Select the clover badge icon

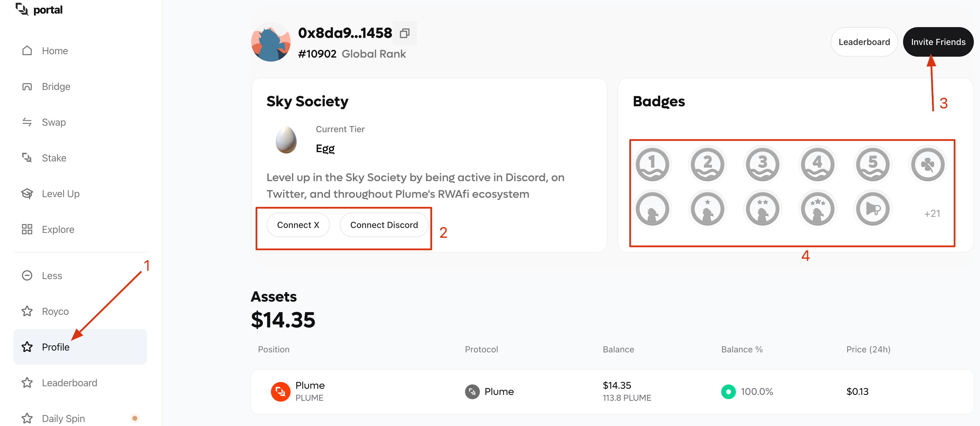(x=927, y=164)
